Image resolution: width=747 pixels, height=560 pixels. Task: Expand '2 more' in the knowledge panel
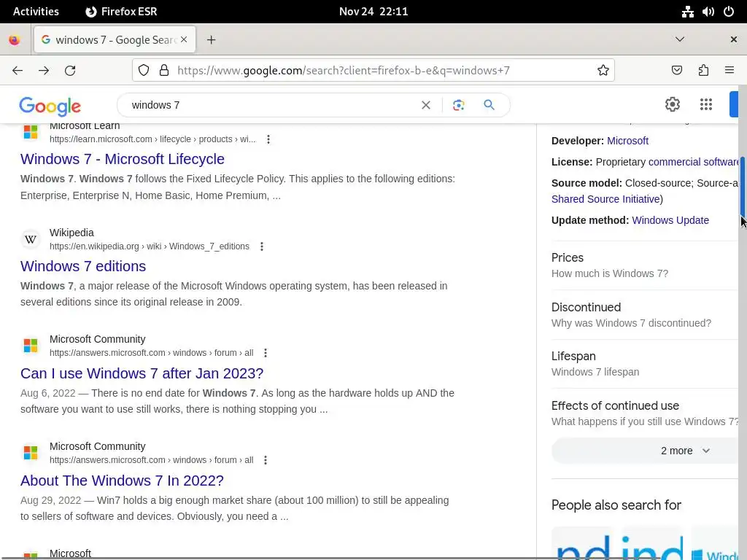point(645,451)
